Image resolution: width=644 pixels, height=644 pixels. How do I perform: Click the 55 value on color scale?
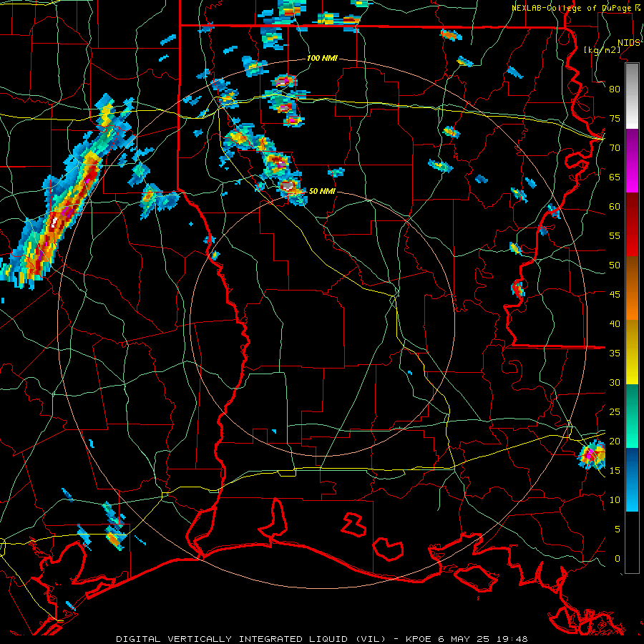615,235
